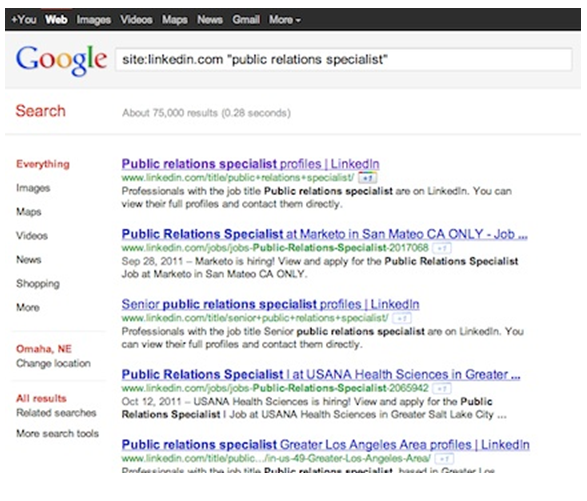Click +1 button beside first LinkedIn result

(x=367, y=178)
